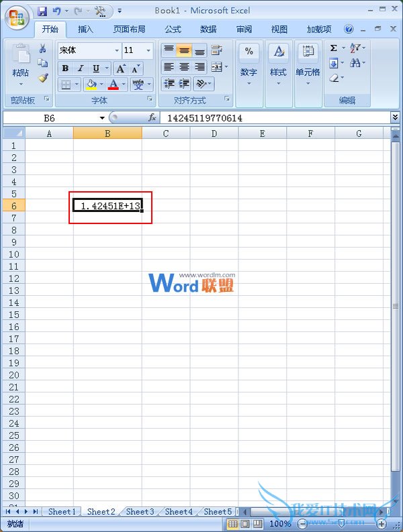
Task: Switch to Normal view in status bar
Action: point(233,524)
